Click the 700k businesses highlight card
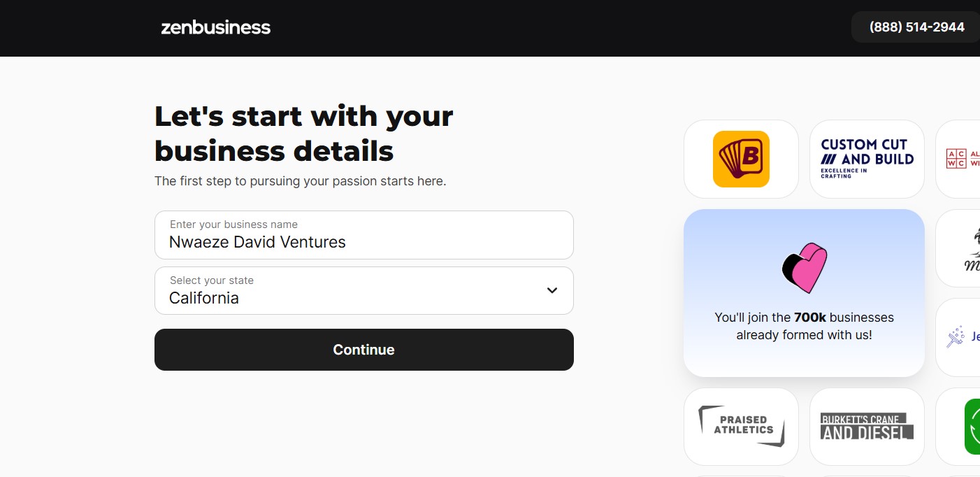Image resolution: width=980 pixels, height=477 pixels. (804, 292)
